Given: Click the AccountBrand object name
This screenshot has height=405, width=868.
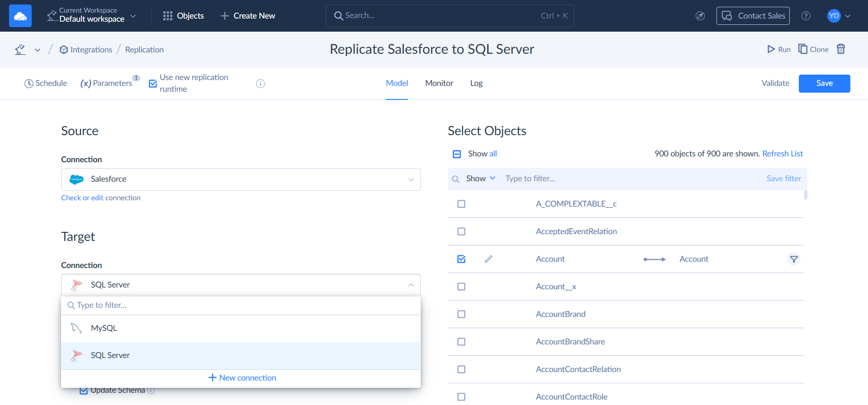Looking at the screenshot, I should 560,314.
